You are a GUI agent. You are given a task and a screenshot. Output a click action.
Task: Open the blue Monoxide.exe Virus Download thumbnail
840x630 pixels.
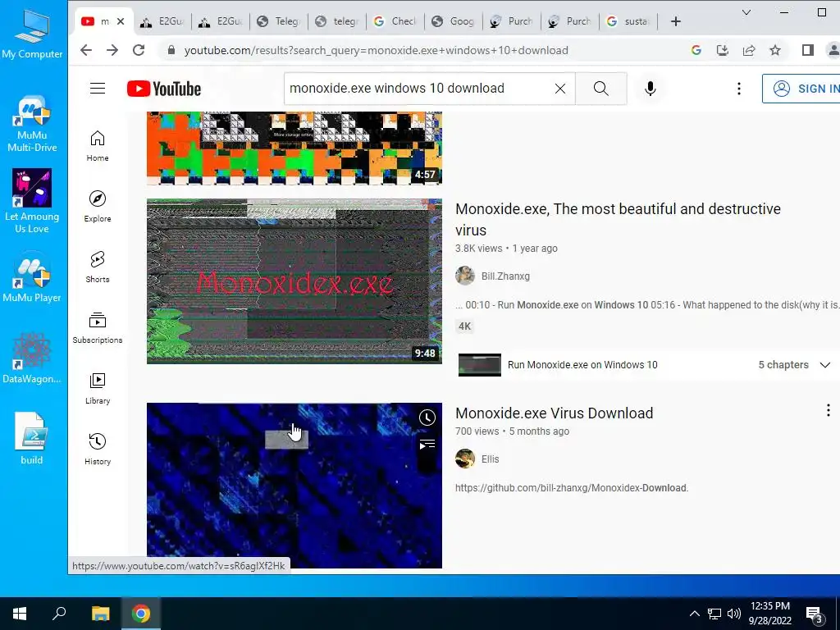(294, 486)
